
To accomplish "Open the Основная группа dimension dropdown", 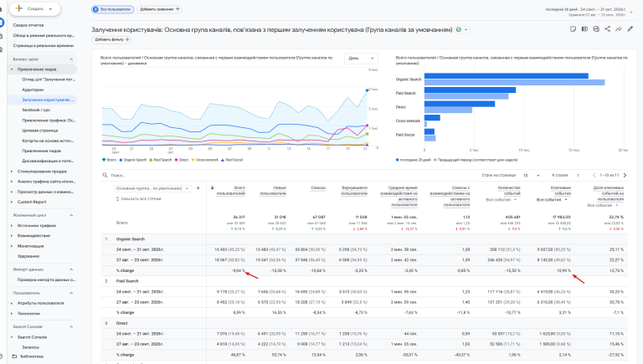I will click(x=152, y=188).
